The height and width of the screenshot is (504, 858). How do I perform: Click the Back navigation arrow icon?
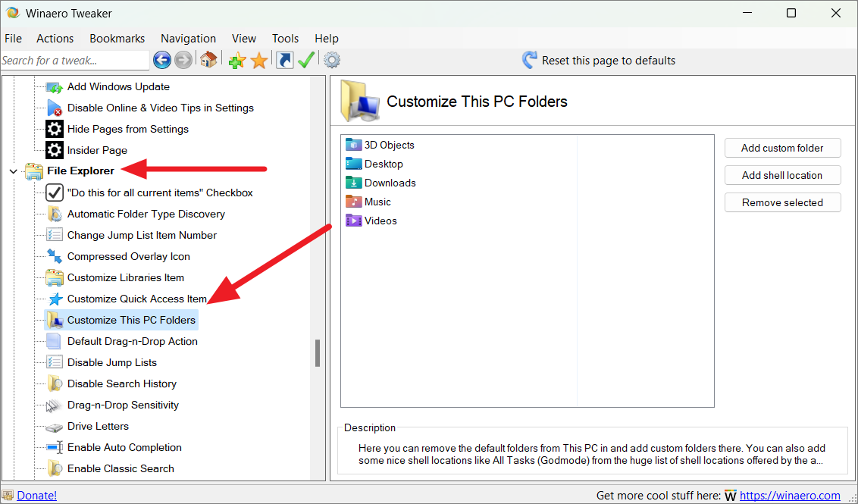(162, 60)
